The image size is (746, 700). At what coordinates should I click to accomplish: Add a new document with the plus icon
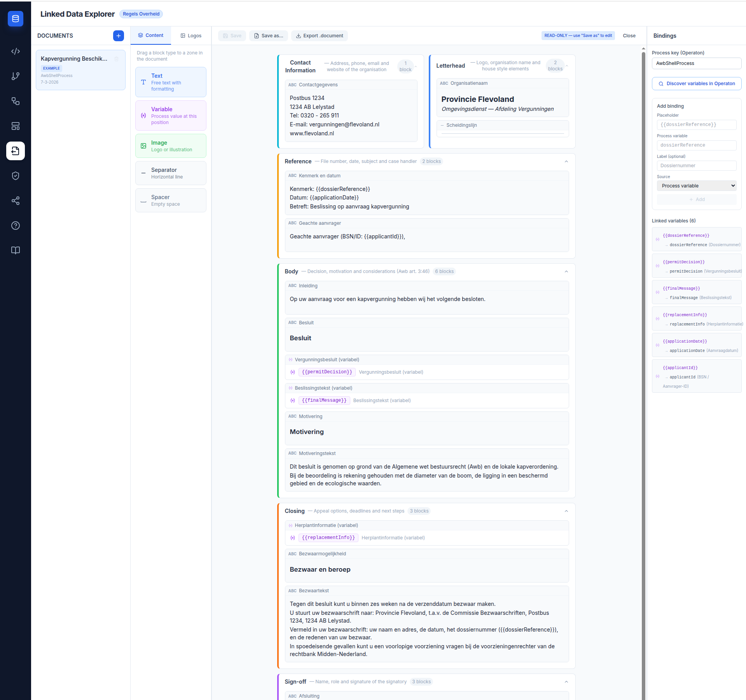(118, 36)
